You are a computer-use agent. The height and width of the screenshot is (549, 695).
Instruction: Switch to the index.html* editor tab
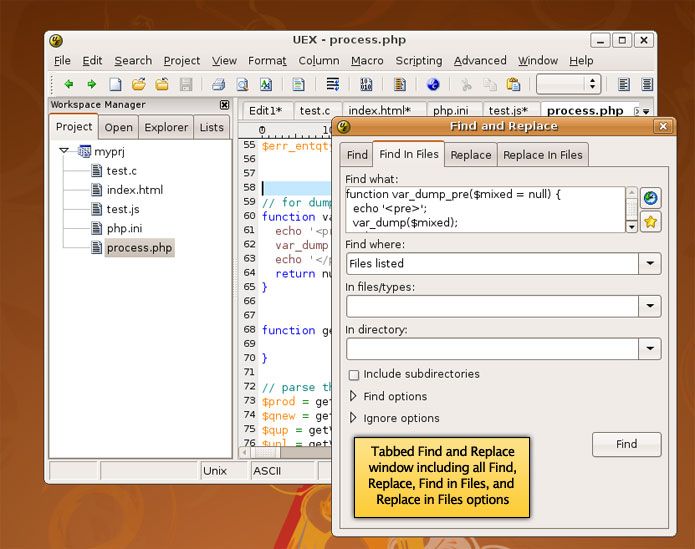[379, 111]
